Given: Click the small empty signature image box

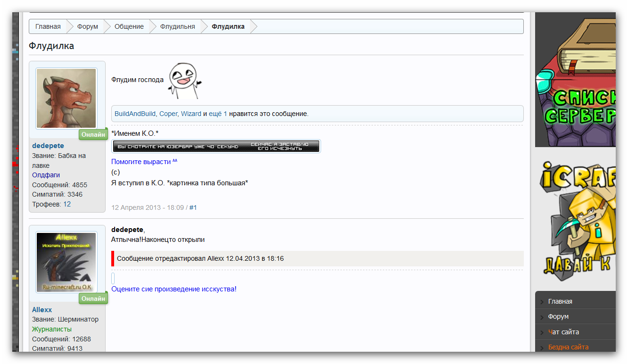Looking at the screenshot, I should [113, 278].
